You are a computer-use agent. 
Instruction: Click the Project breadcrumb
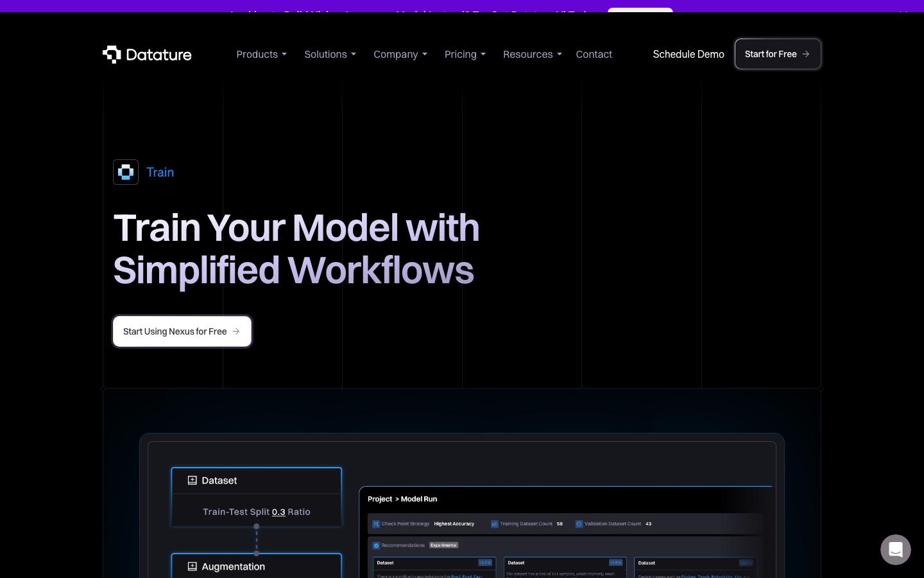[x=380, y=499]
